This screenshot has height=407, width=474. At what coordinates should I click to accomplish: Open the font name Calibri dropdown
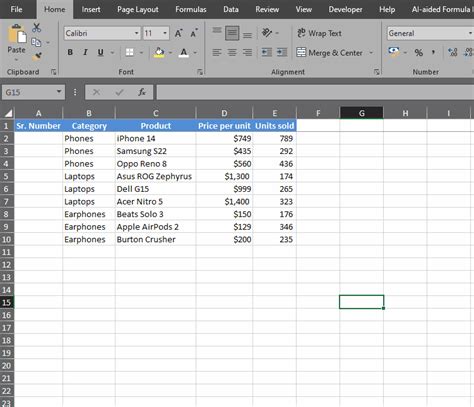pyautogui.click(x=136, y=33)
